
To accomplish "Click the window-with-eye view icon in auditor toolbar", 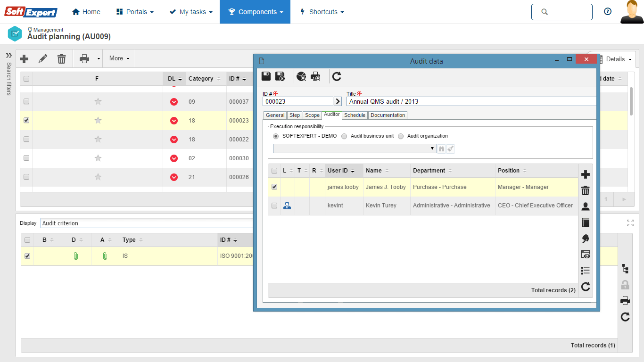I will (x=586, y=255).
